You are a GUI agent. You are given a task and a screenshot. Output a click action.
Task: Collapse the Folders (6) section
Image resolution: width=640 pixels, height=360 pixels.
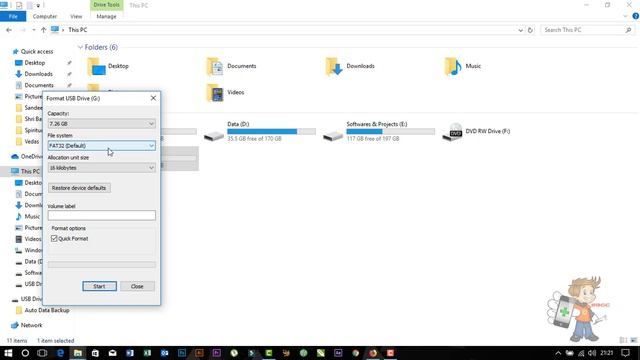(x=80, y=47)
